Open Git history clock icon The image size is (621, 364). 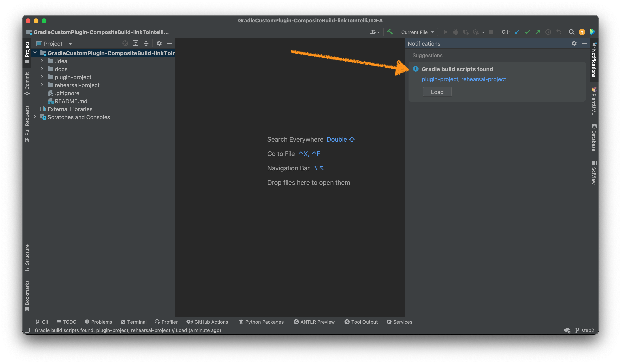tap(548, 32)
